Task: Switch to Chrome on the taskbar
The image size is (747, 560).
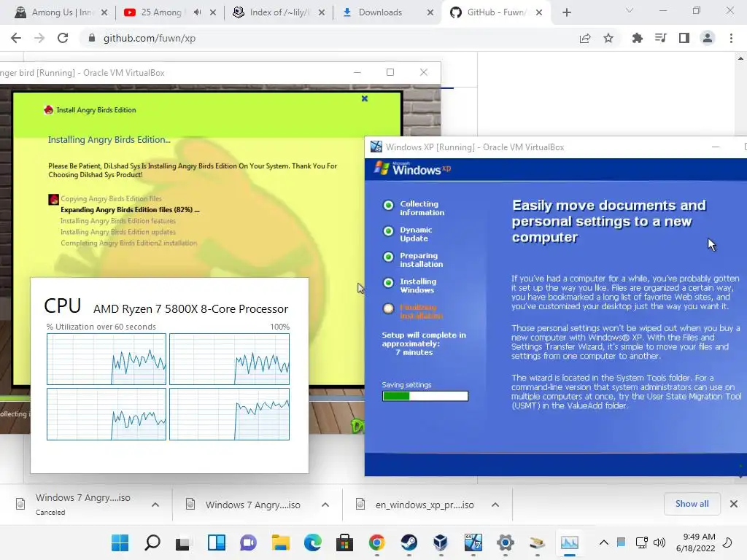Action: [x=377, y=542]
